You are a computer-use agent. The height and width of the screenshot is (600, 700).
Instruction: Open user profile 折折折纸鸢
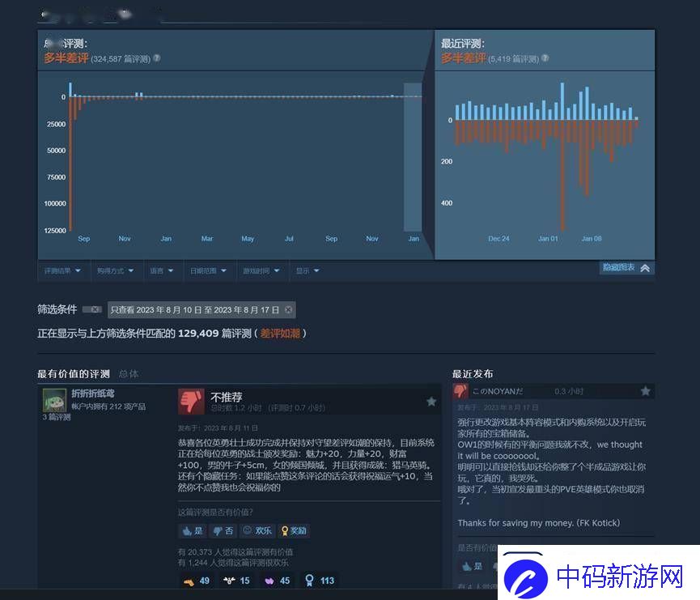(x=93, y=394)
